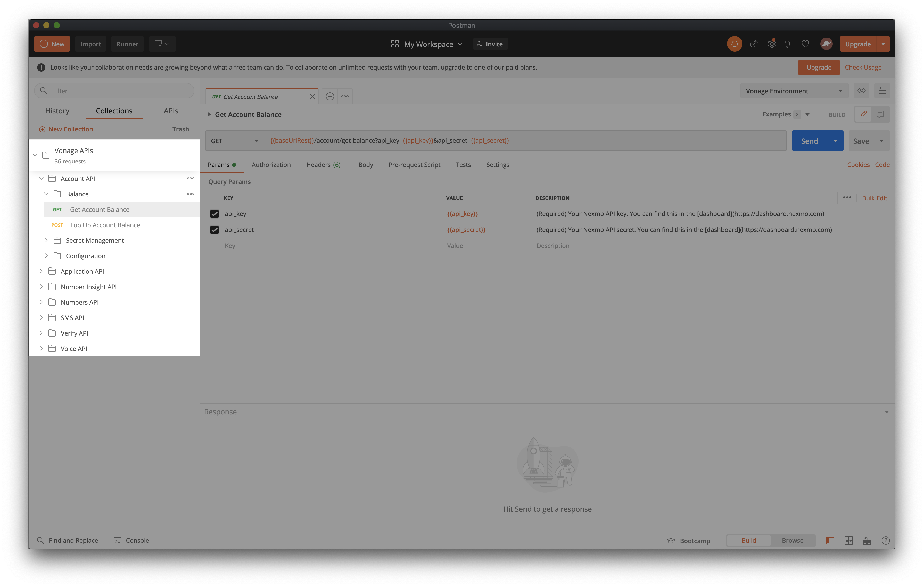Open the capture requests satellite icon

[x=754, y=44]
